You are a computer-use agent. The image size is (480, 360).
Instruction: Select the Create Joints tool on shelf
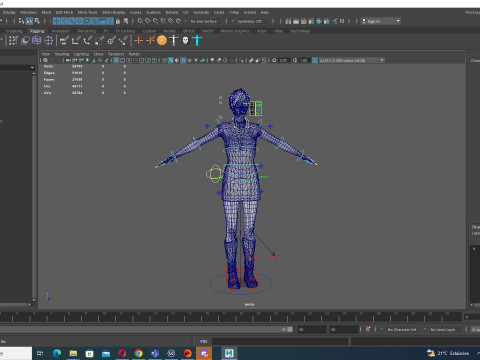pos(138,41)
